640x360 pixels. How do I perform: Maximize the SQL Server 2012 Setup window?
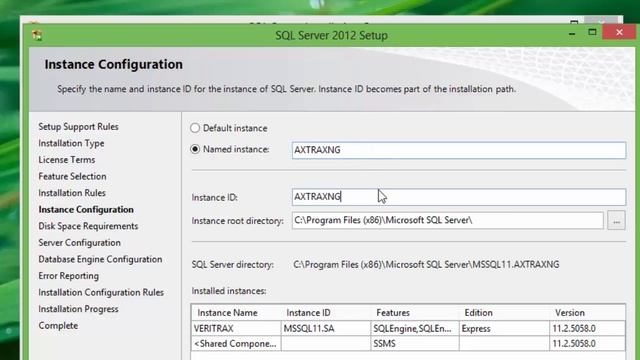click(592, 33)
